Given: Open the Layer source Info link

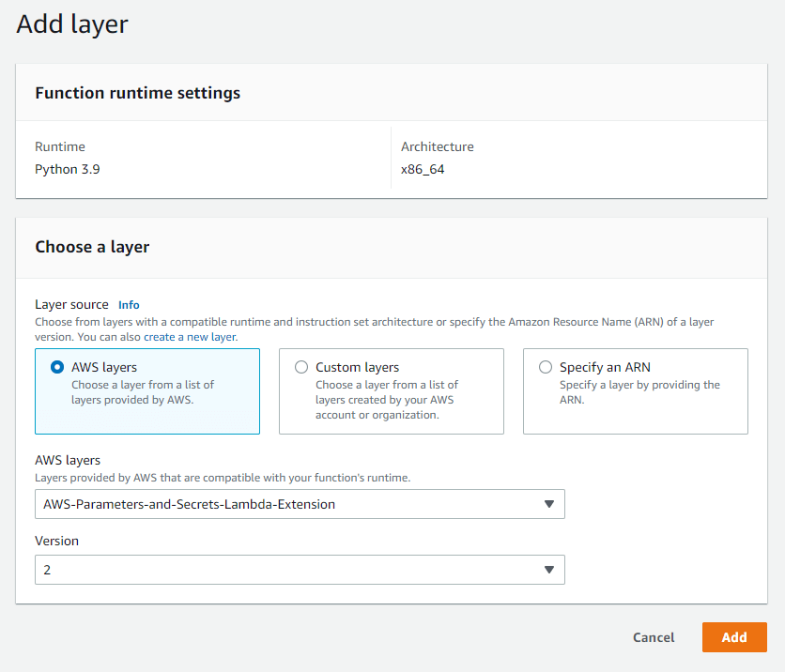Looking at the screenshot, I should [x=129, y=304].
